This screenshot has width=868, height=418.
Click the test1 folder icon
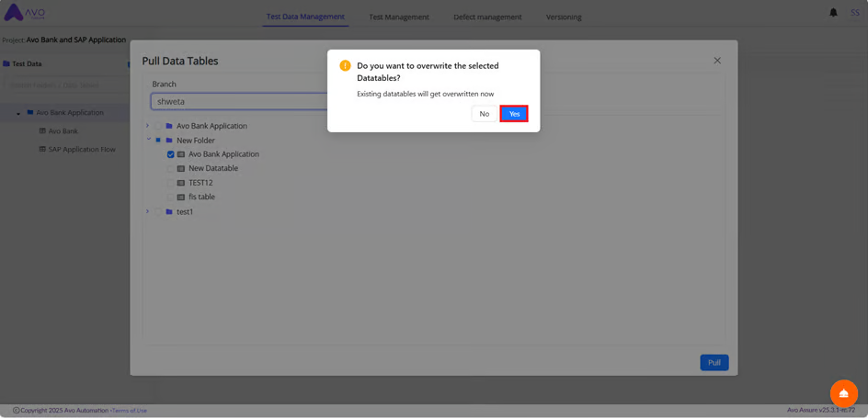coord(169,212)
